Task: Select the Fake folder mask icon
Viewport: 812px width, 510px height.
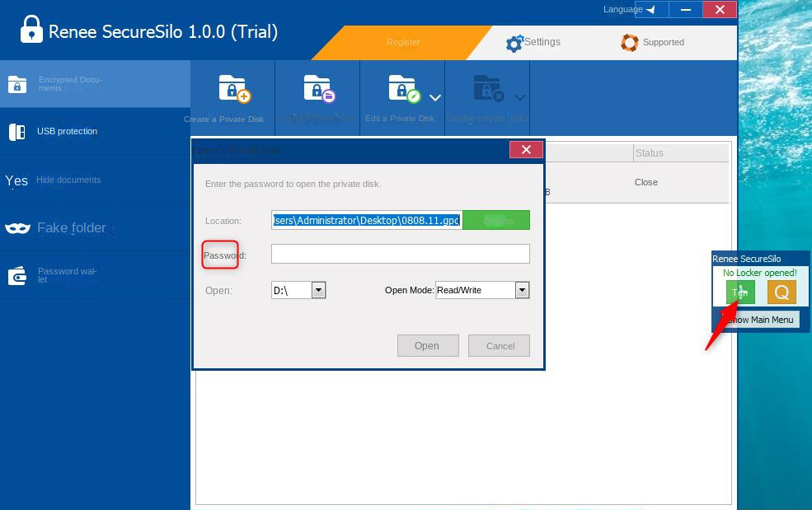Action: tap(17, 228)
